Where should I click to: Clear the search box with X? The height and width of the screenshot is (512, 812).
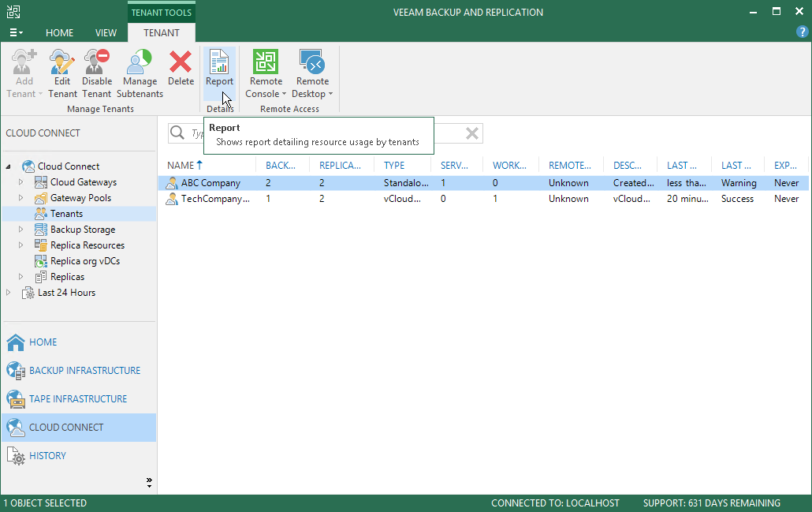pyautogui.click(x=471, y=133)
